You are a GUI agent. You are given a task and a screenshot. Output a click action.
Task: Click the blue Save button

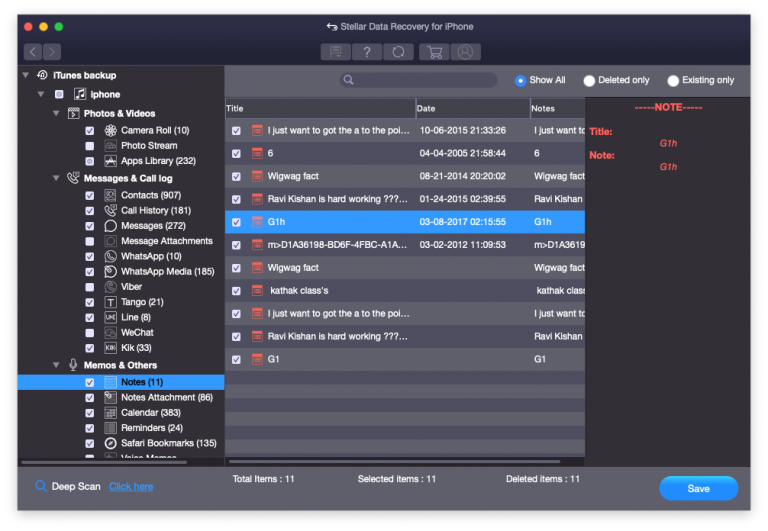698,488
